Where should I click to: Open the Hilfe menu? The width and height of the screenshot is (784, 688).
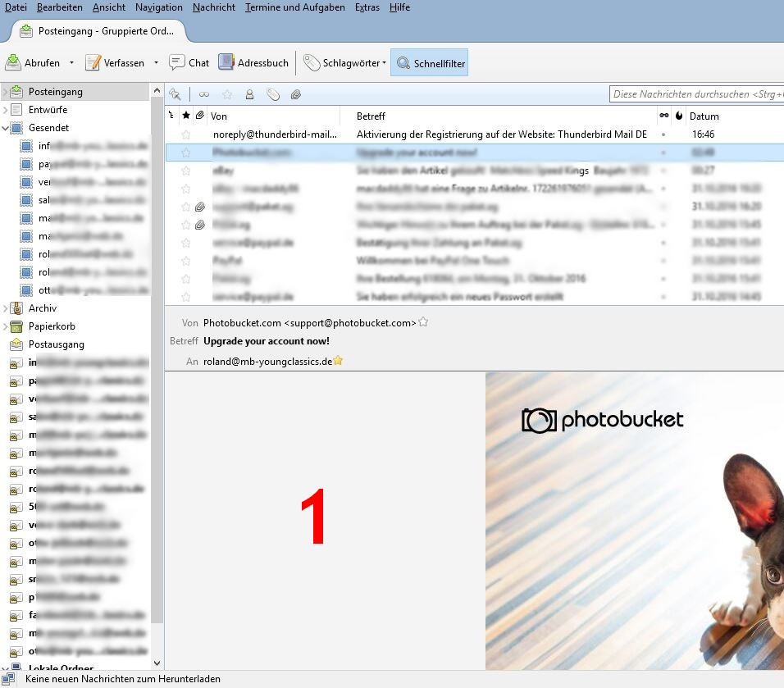399,7
